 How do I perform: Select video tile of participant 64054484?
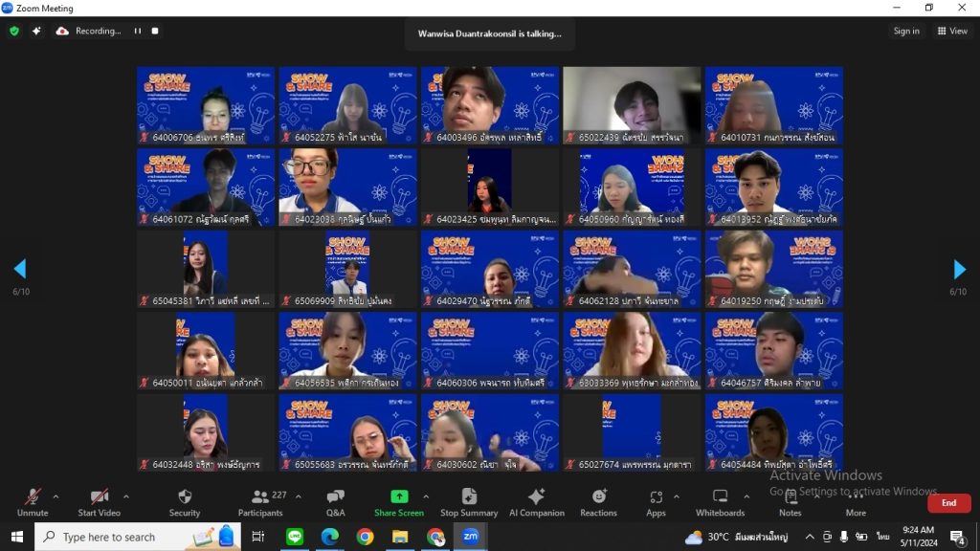773,433
